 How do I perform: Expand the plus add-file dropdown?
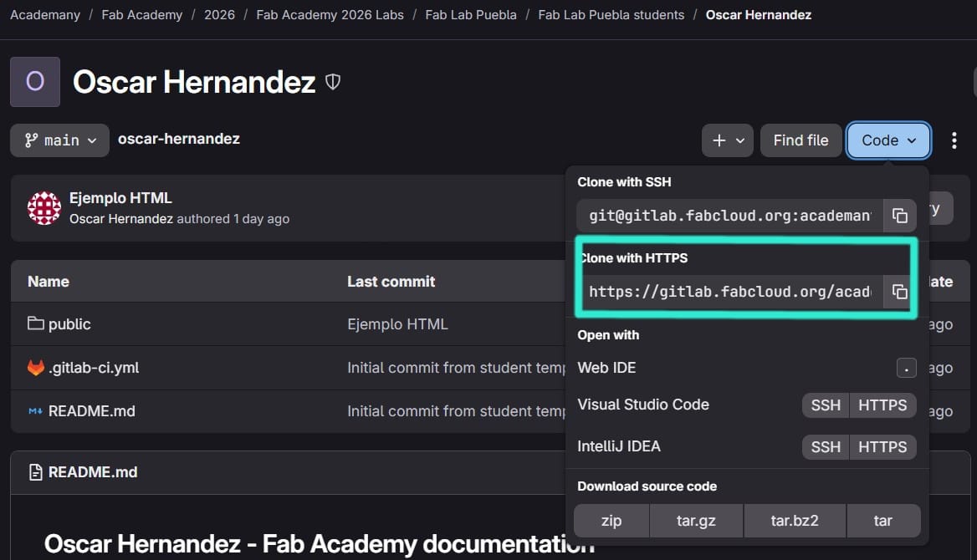[728, 140]
